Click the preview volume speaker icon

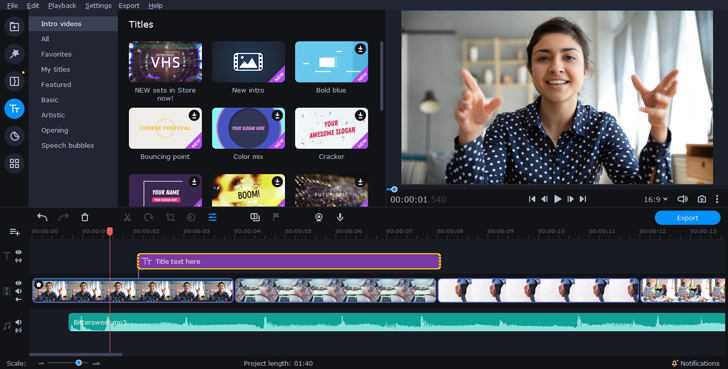pyautogui.click(x=682, y=199)
